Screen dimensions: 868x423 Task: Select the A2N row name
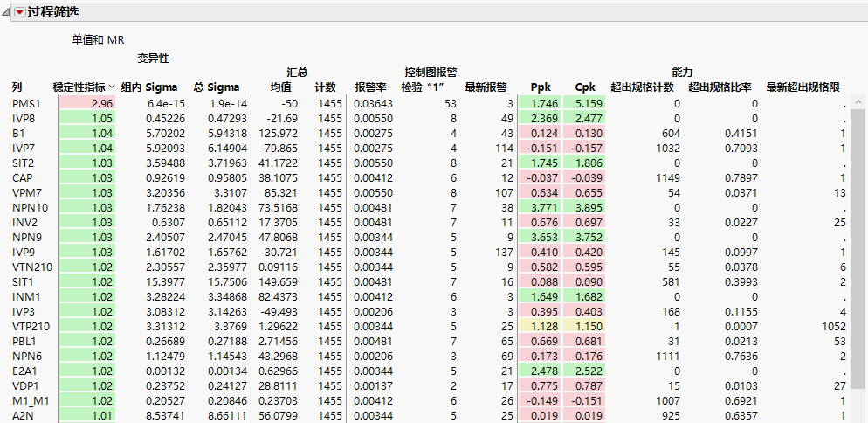point(23,416)
